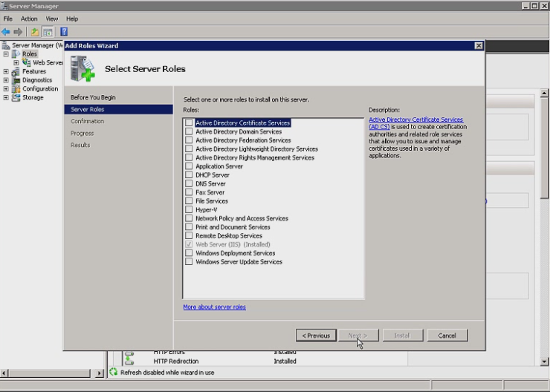Check Network Policy and Access Services
Viewport: 550px width, 392px height.
(189, 218)
